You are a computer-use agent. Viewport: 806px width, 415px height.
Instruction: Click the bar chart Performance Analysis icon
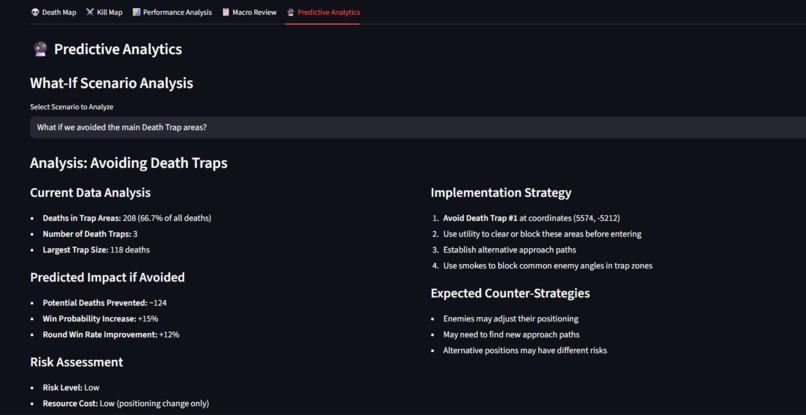tap(136, 12)
